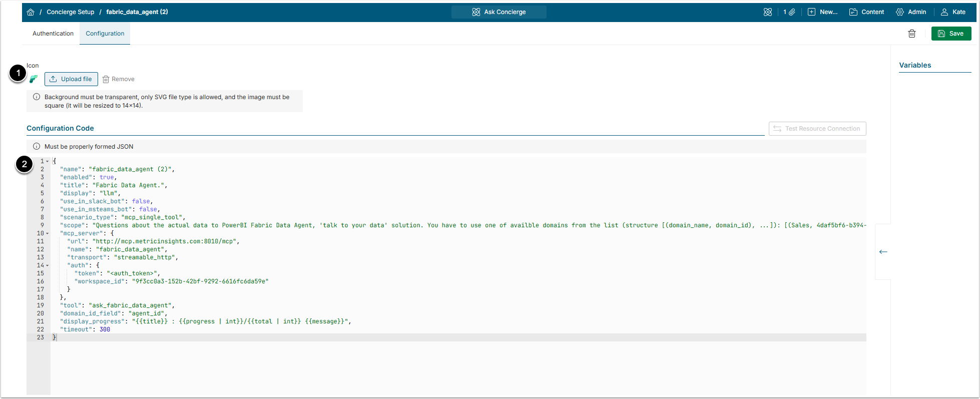This screenshot has height=399, width=980.
Task: Open the attachments paperclip counter
Action: tap(789, 12)
